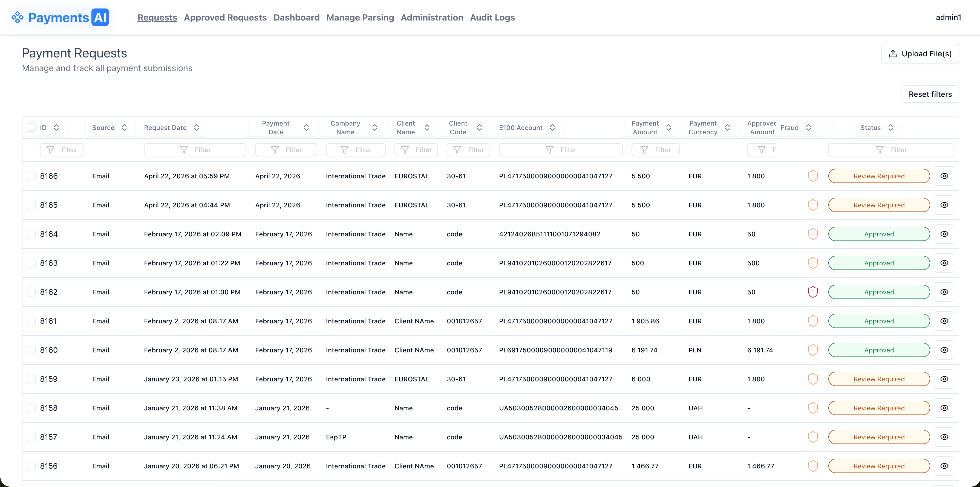Click fraud shield icon on row 8163
Viewport: 980px width, 487px height.
pyautogui.click(x=813, y=263)
